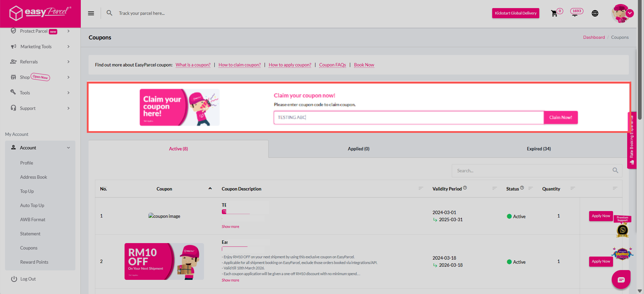Apply Now for RM10 OFF coupon

pyautogui.click(x=601, y=261)
